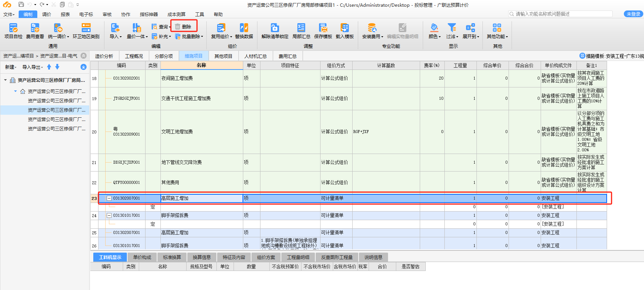Image resolution: width=644 pixels, height=290 pixels.
Task: Click 量价一体 icon
Action: click(137, 28)
